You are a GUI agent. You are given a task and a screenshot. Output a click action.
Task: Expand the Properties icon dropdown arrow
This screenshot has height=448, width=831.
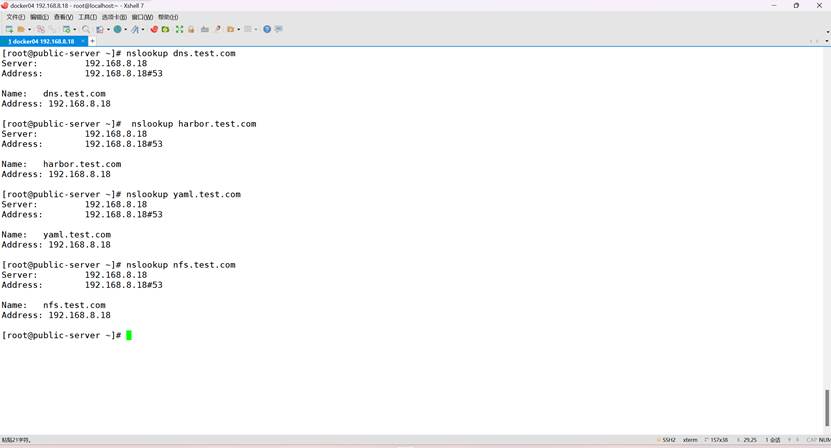click(x=75, y=29)
